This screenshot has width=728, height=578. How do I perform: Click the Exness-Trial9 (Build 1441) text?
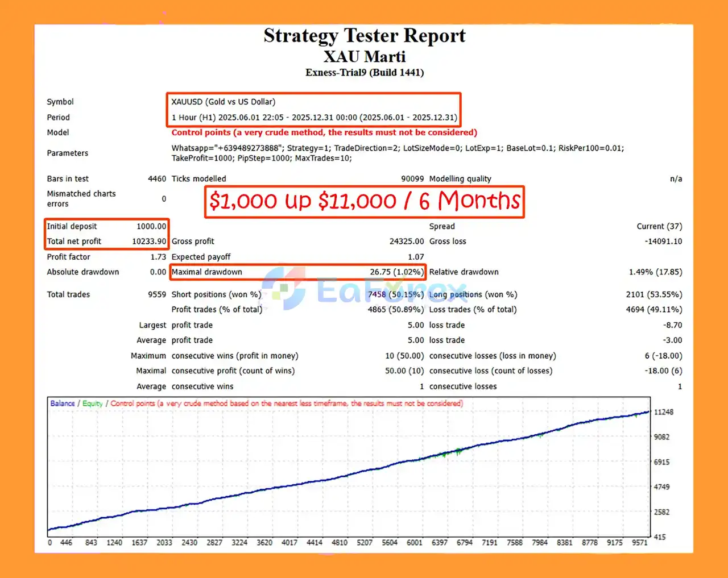pos(364,73)
